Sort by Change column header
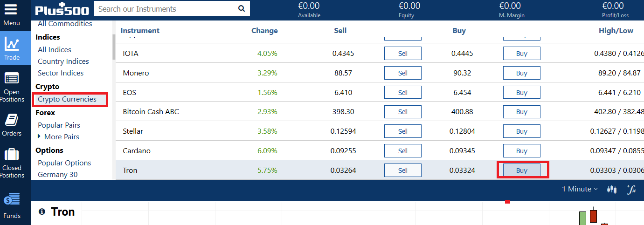This screenshot has width=644, height=225. coord(264,31)
